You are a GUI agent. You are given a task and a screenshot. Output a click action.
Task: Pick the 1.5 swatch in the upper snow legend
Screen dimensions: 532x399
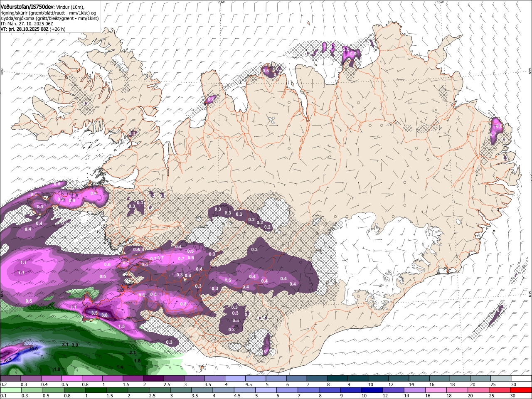[x=133, y=378]
